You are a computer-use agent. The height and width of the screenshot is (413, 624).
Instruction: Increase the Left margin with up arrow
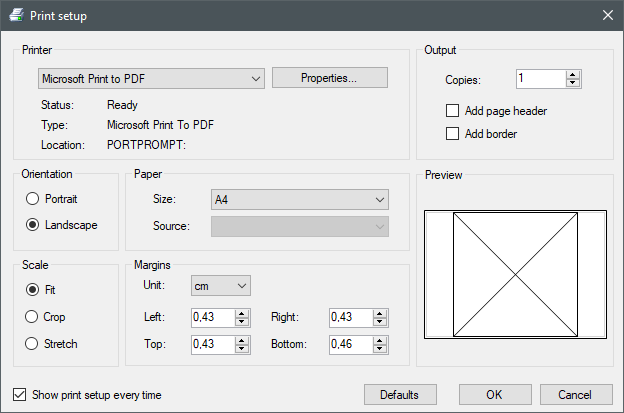pyautogui.click(x=241, y=313)
